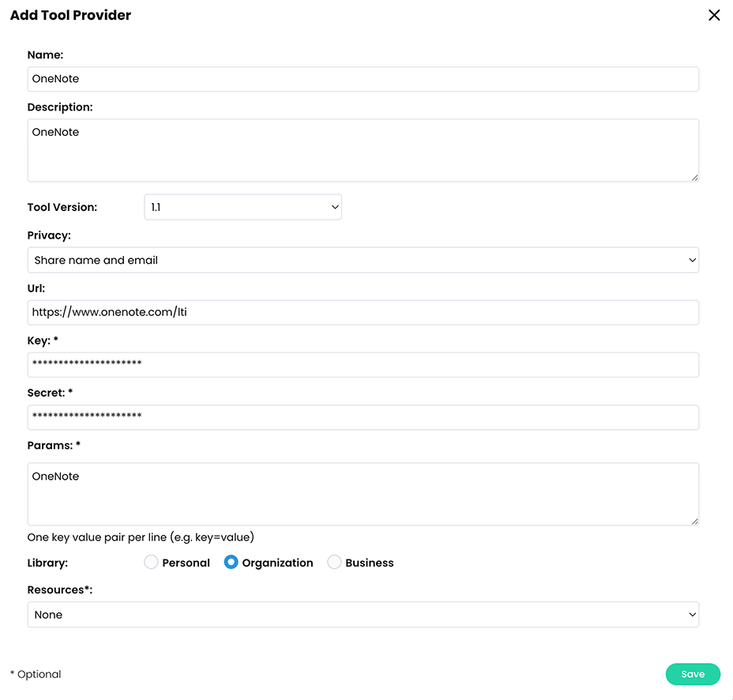This screenshot has width=733, height=700.
Task: Expand the Privacy dropdown
Action: (x=363, y=260)
